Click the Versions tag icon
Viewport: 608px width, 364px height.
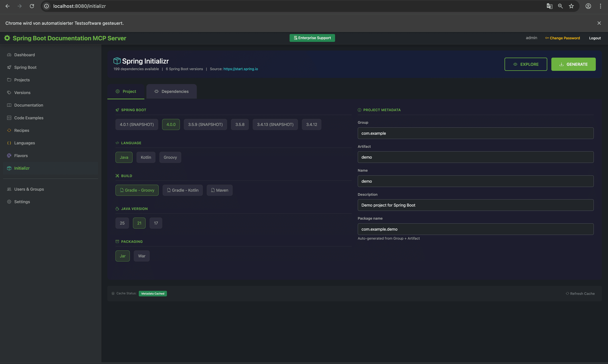pyautogui.click(x=9, y=93)
